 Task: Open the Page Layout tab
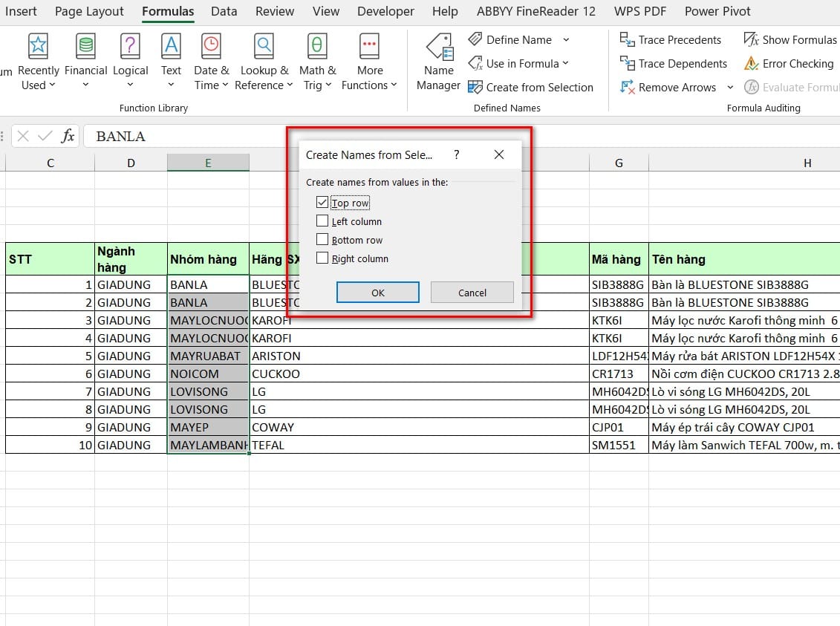click(x=89, y=11)
